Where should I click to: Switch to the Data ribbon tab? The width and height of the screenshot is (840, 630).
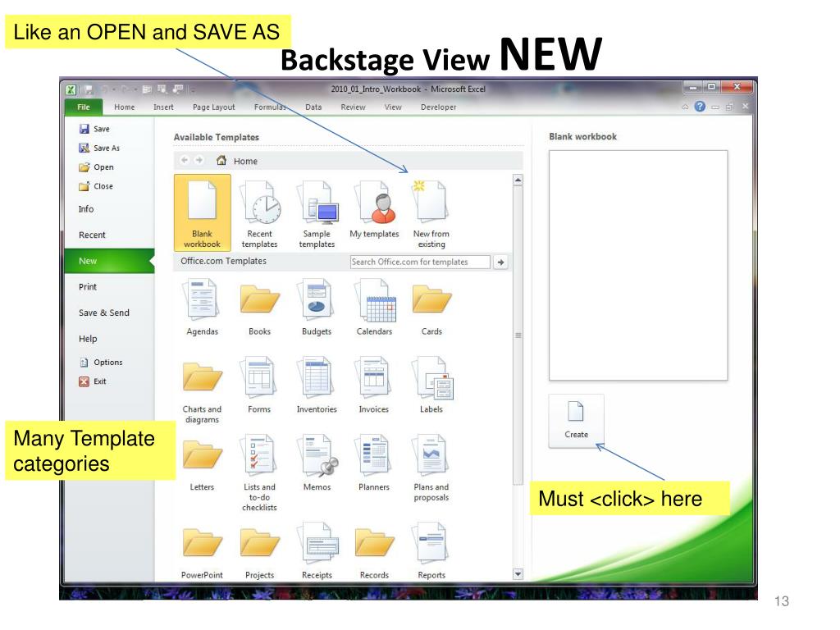pyautogui.click(x=313, y=107)
